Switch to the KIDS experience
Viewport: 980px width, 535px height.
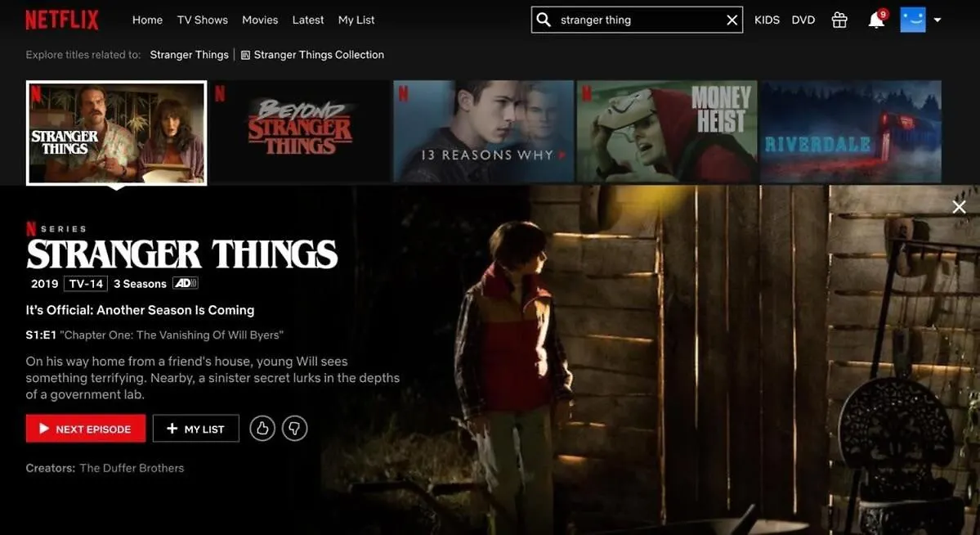coord(767,20)
